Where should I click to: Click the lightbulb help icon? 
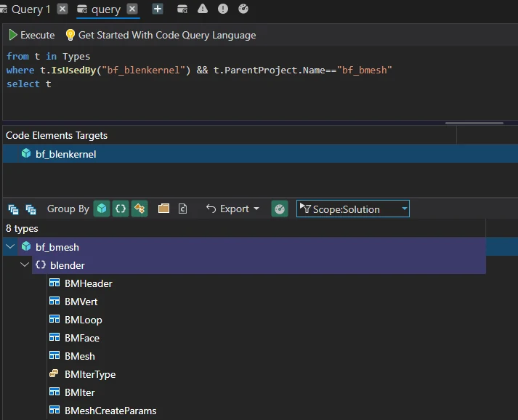[70, 35]
